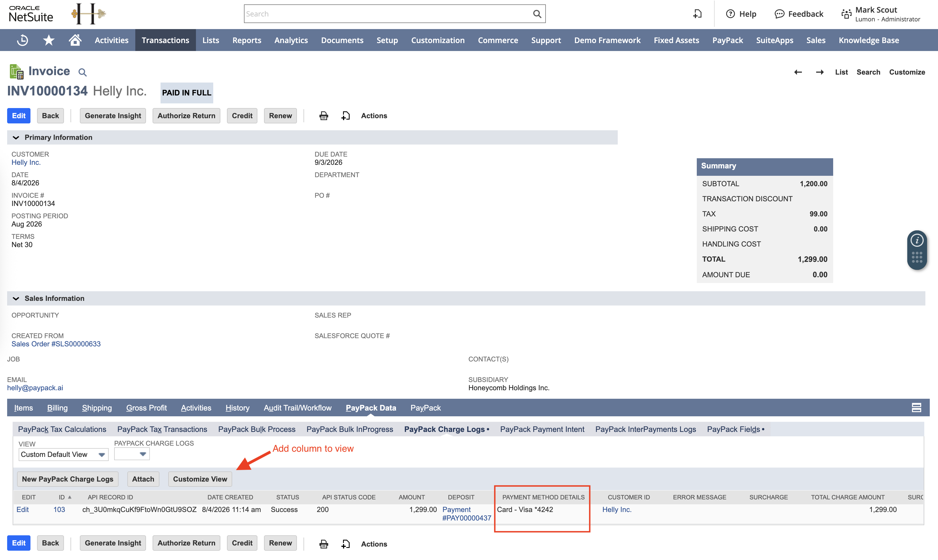Open the helly@paypack.ai email link

35,388
